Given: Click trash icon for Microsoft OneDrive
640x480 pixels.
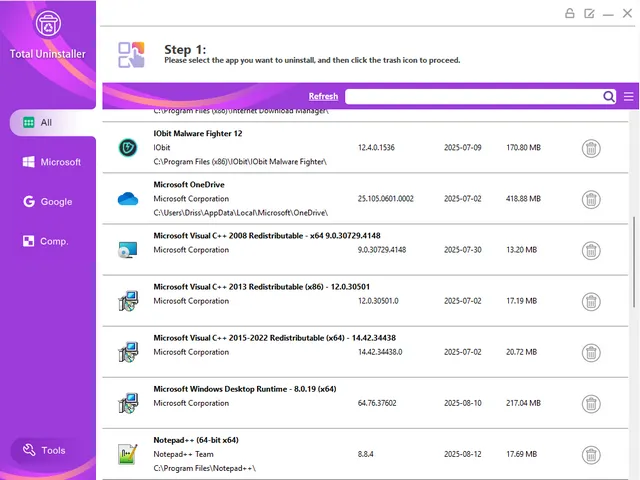Looking at the screenshot, I should 591,200.
